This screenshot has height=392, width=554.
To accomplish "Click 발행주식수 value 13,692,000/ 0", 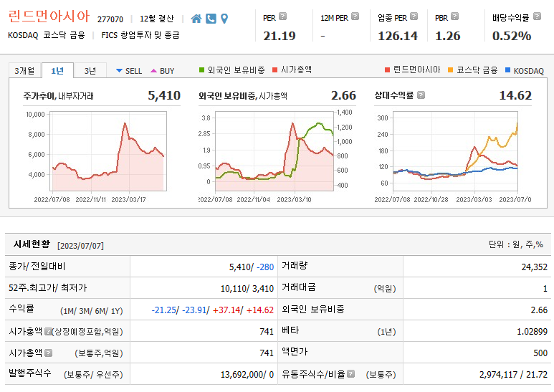I will (247, 374).
